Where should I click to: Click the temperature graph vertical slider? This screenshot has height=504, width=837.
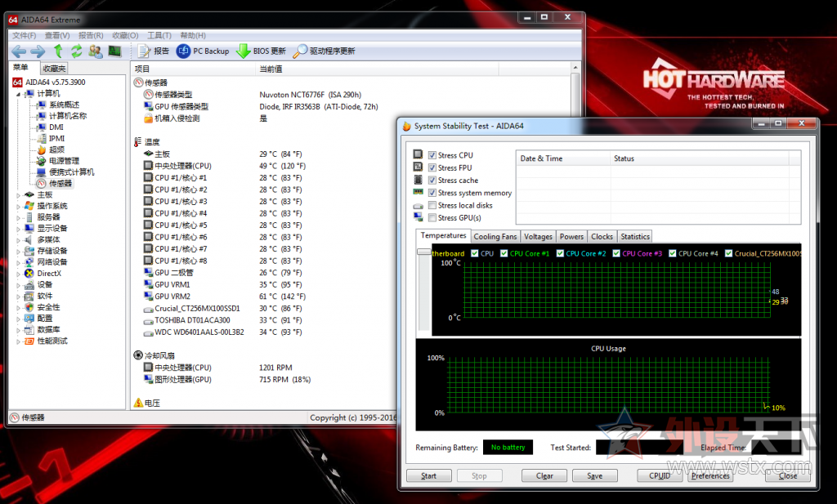[x=424, y=252]
